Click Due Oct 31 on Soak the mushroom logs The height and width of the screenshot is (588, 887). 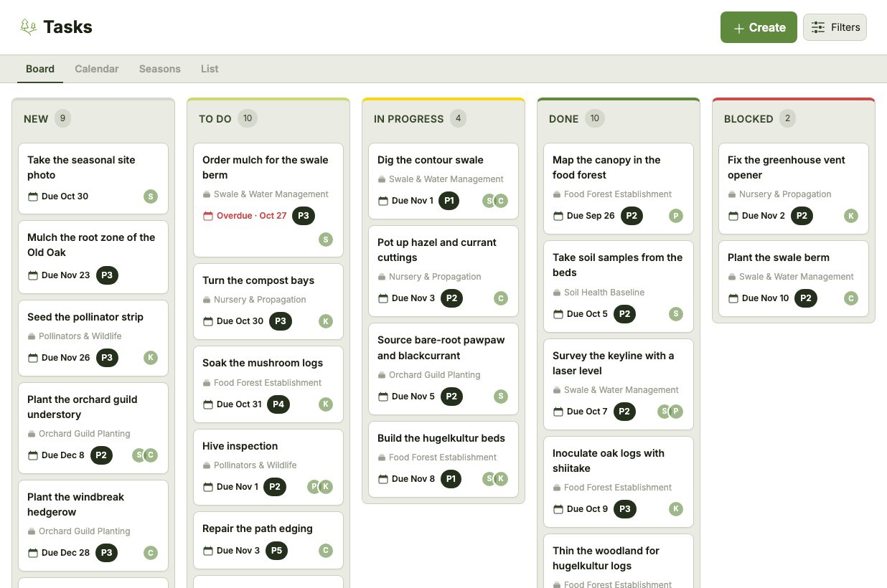coord(239,404)
